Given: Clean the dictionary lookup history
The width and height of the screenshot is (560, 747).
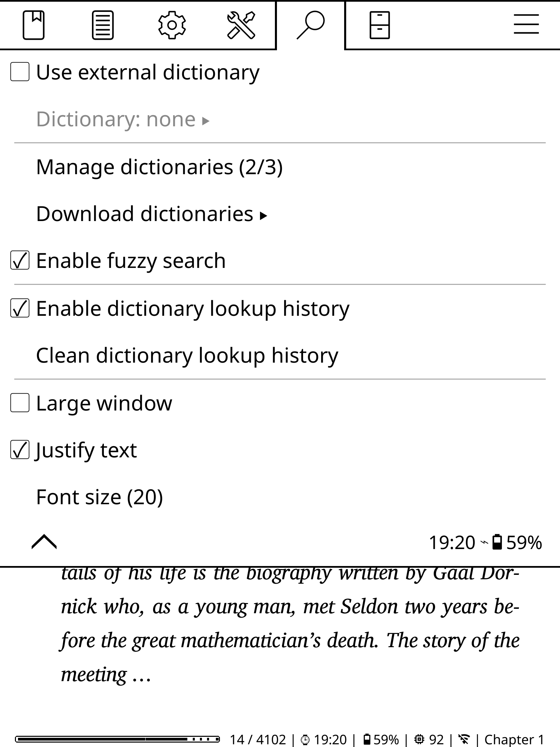Looking at the screenshot, I should click(x=187, y=356).
